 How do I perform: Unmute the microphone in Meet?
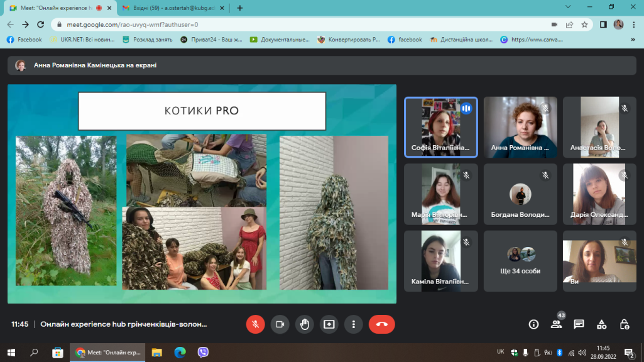click(x=255, y=324)
